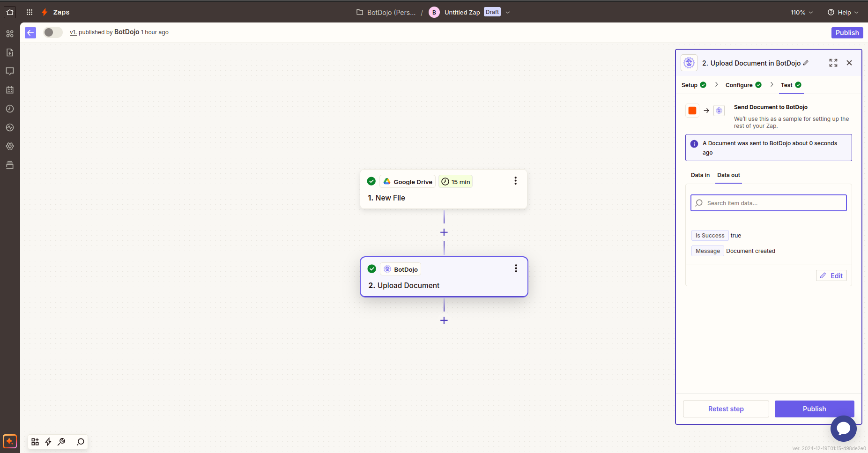Image resolution: width=868 pixels, height=453 pixels.
Task: Switch to the Data in tab
Action: 700,175
